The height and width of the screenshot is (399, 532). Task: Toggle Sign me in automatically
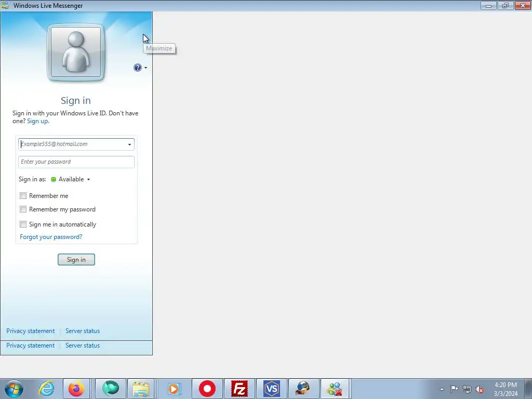[x=23, y=224]
